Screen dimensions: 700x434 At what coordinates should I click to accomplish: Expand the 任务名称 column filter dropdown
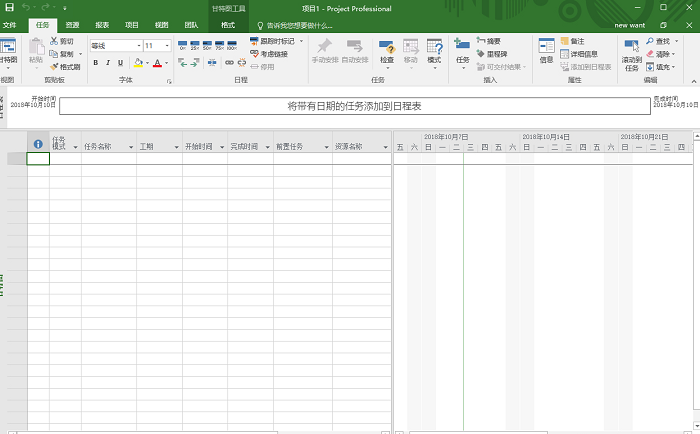[130, 146]
